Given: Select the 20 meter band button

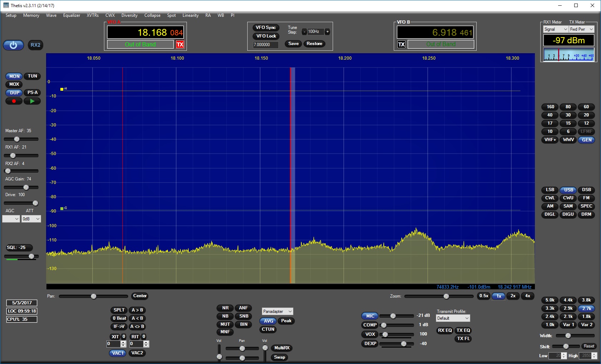Looking at the screenshot, I should tap(586, 115).
